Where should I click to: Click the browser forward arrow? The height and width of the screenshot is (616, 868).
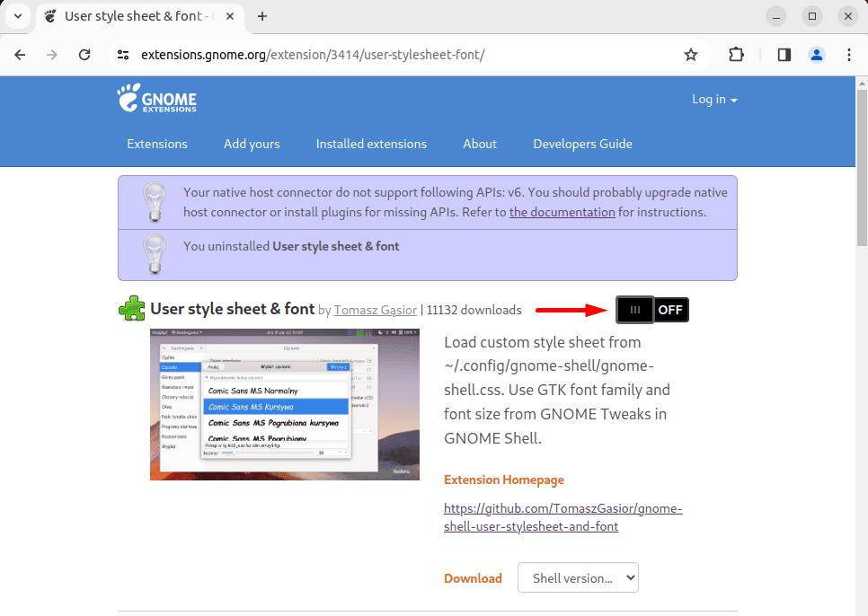click(52, 55)
